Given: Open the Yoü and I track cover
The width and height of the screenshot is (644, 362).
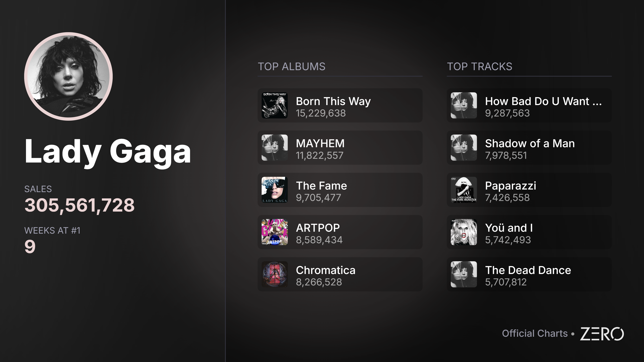Looking at the screenshot, I should point(464,232).
